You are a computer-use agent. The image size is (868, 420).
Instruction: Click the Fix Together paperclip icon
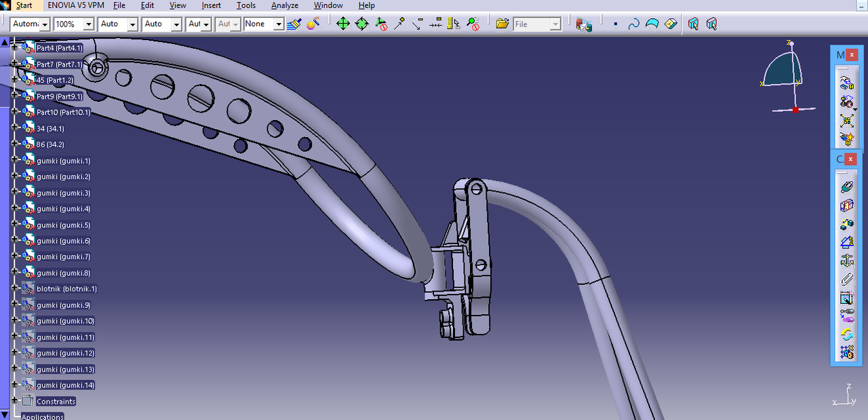[846, 279]
